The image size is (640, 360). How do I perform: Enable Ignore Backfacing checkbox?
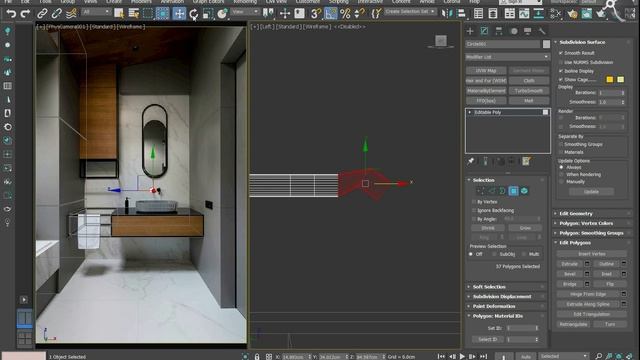(474, 211)
